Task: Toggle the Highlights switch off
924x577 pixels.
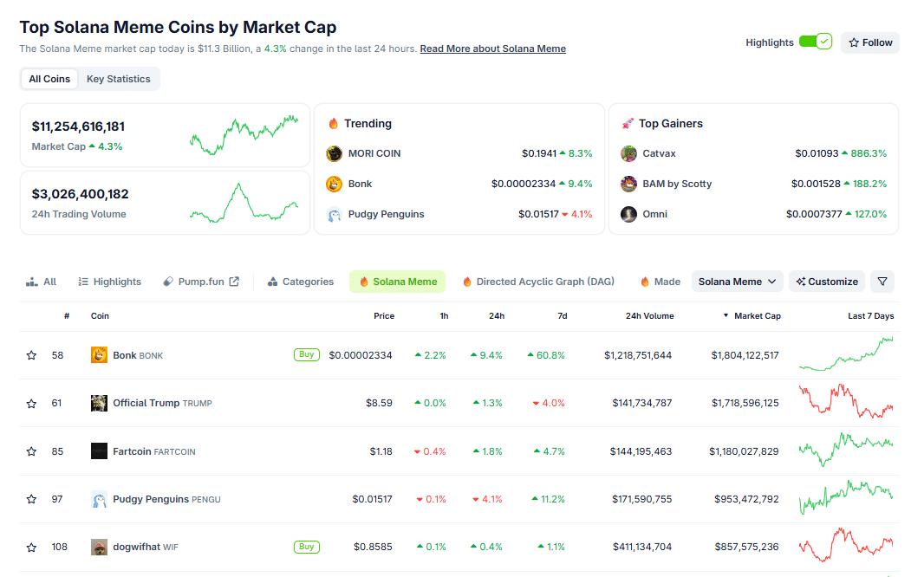Action: click(815, 42)
